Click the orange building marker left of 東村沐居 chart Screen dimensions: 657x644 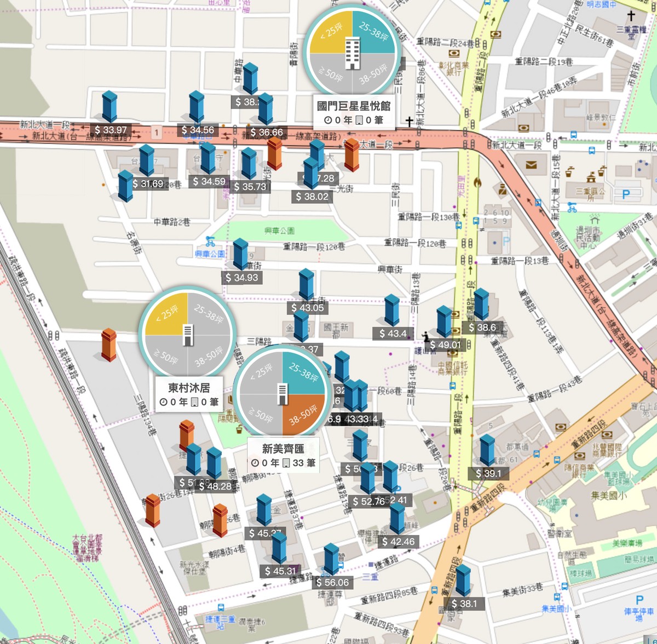(109, 344)
